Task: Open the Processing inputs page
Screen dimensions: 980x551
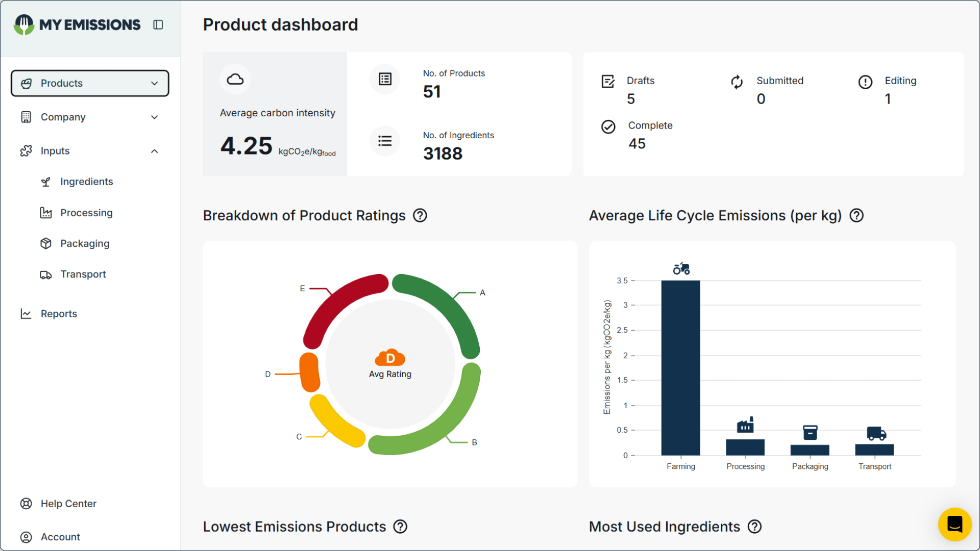Action: click(86, 213)
